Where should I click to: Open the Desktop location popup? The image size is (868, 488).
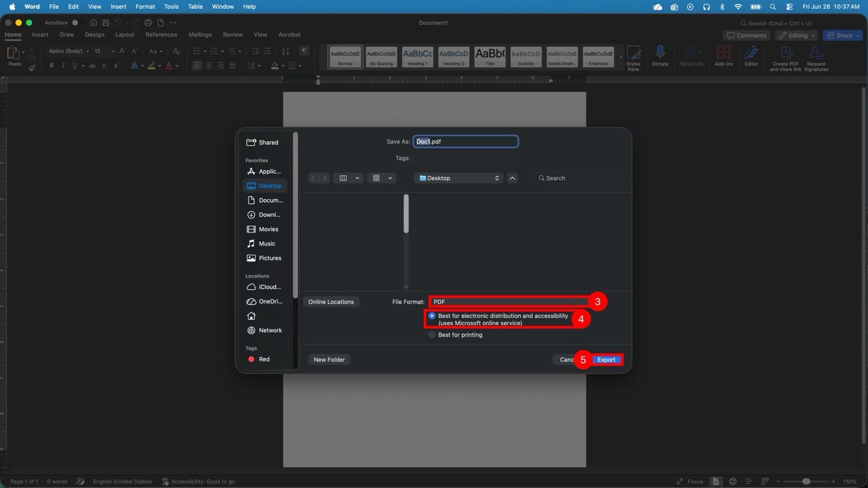click(x=458, y=178)
